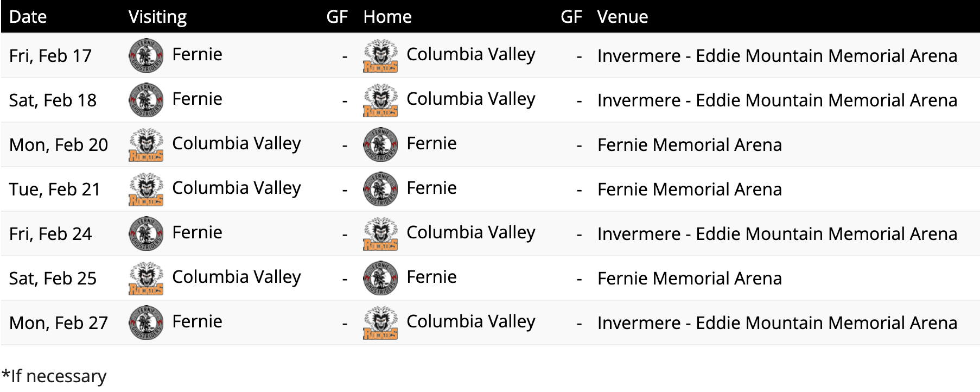Open visiting Fernie team link on Feb 24

click(x=197, y=232)
